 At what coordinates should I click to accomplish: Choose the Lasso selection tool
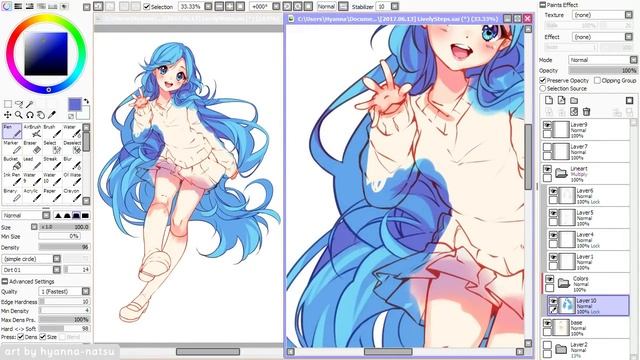(19, 104)
